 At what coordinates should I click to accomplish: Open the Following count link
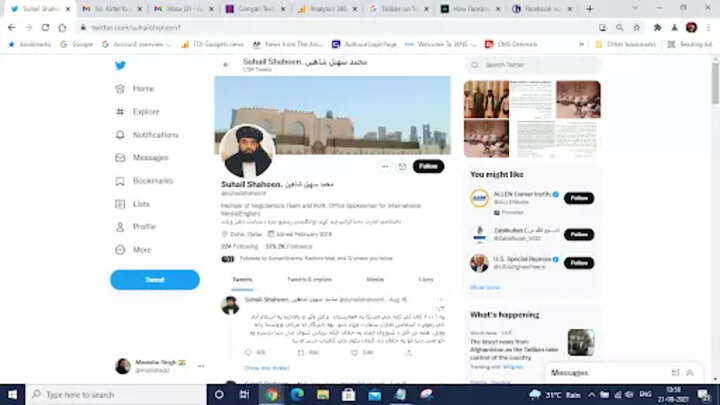pyautogui.click(x=239, y=246)
